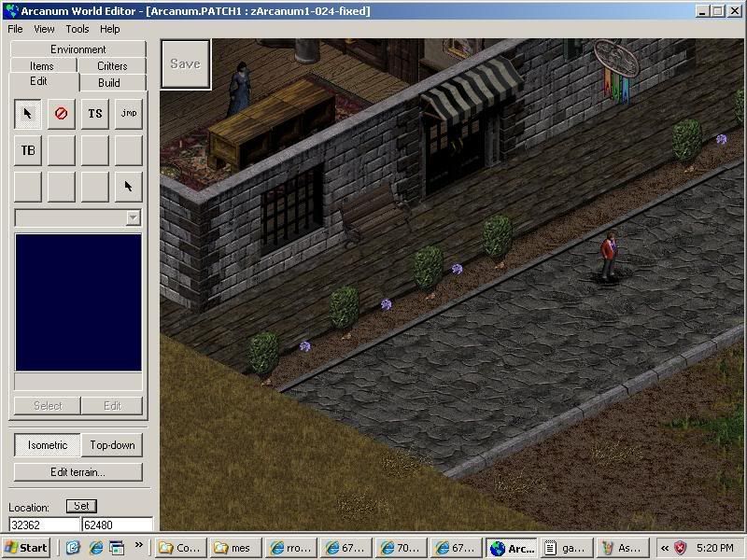Click the Select button
The height and width of the screenshot is (560, 747).
pos(48,406)
